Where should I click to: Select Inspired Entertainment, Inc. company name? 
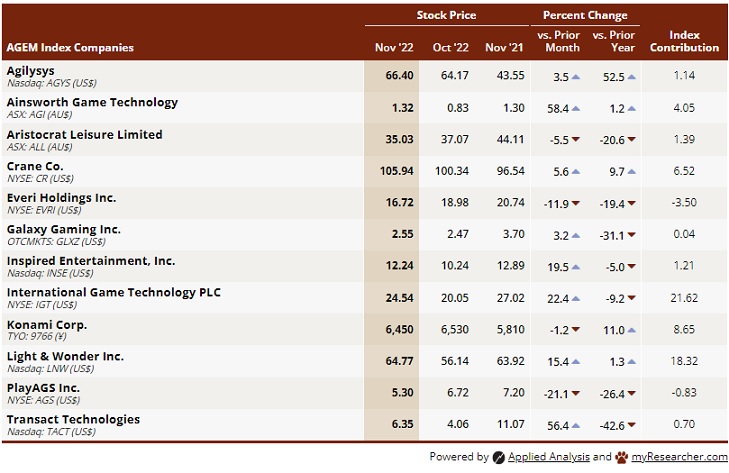(91, 261)
